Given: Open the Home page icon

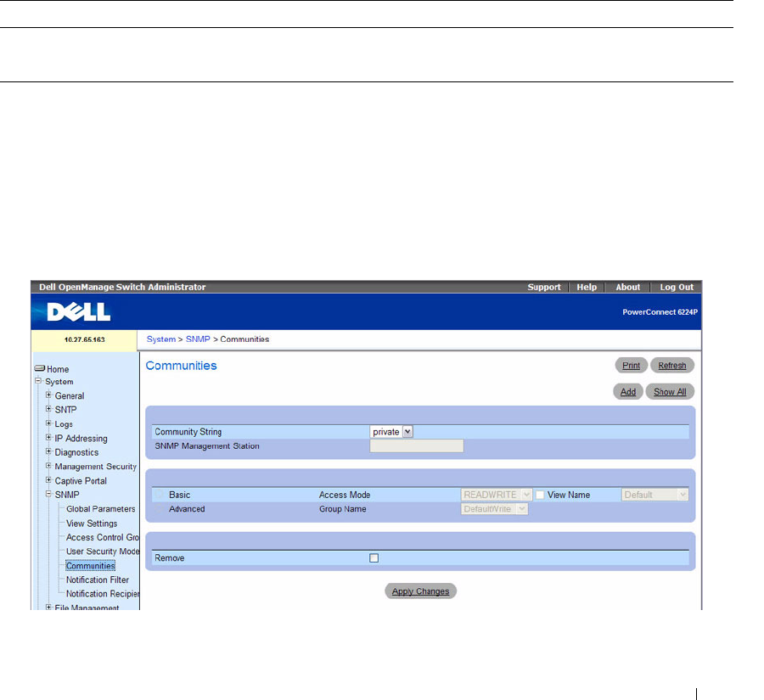Looking at the screenshot, I should [39, 368].
